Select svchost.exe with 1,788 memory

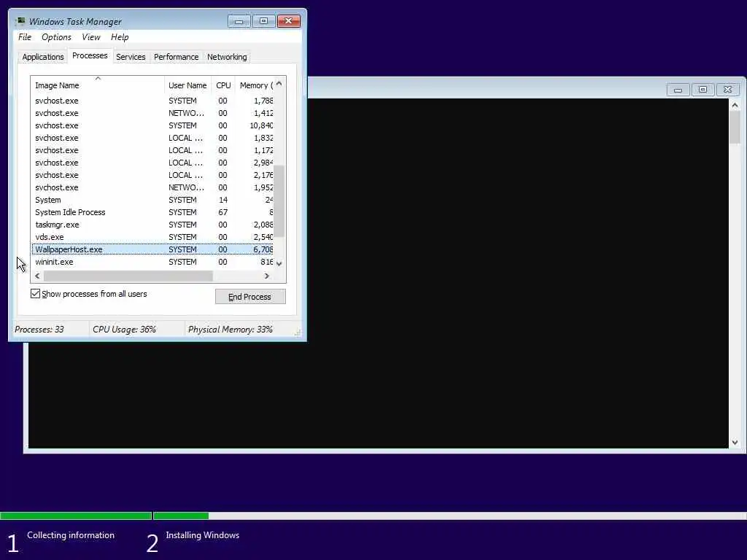click(x=152, y=101)
